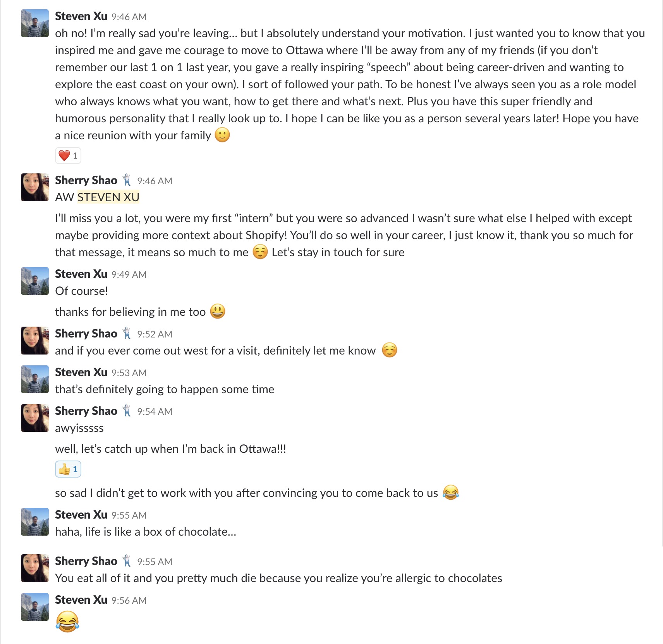This screenshot has height=644, width=663.
Task: Click the 9:56 AM timestamp on Steven's message
Action: click(129, 601)
